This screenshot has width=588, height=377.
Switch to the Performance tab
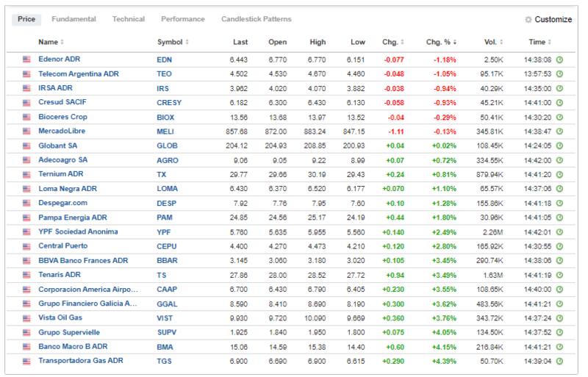(x=183, y=19)
